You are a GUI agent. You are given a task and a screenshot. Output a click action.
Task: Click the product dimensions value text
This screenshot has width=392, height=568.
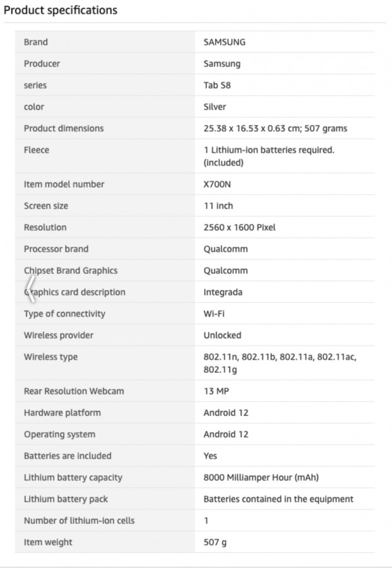[x=275, y=128]
